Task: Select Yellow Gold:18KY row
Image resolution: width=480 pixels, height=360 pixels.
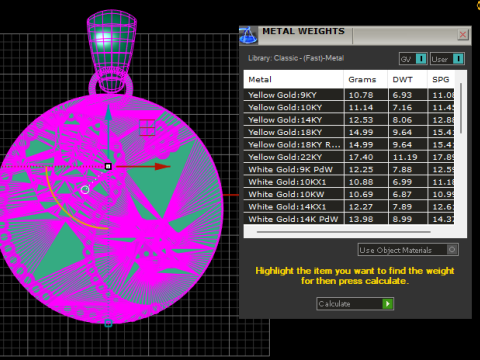Action: 349,132
